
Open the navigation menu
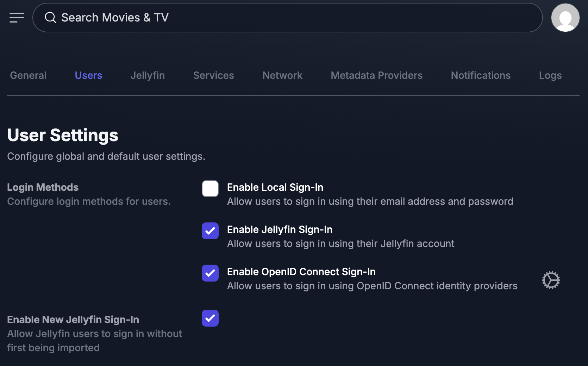17,18
